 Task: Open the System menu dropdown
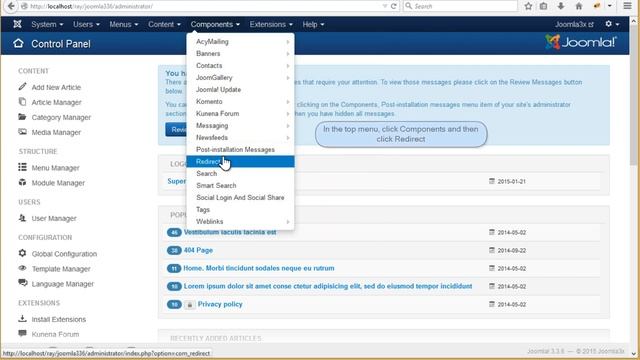click(47, 24)
